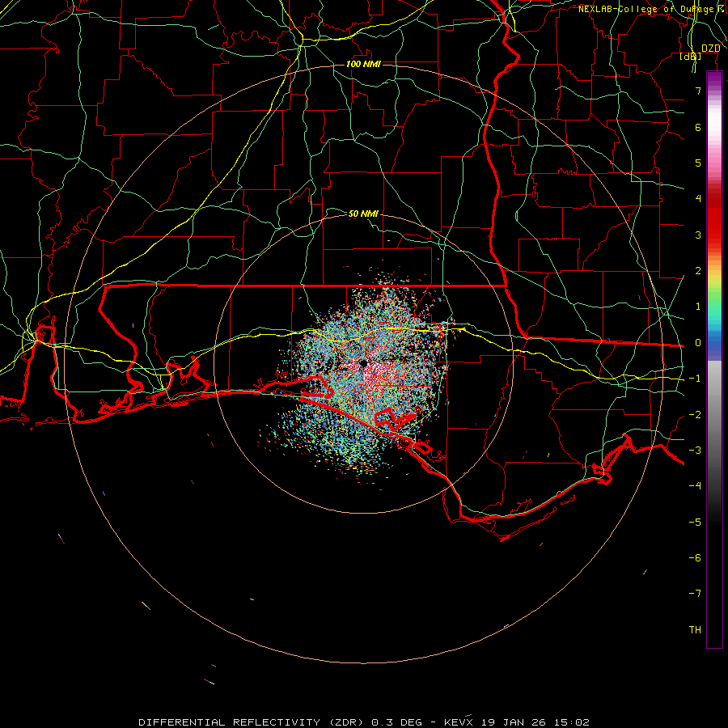Click the color bar at the 4 dB red level
The width and height of the screenshot is (728, 728).
[714, 198]
